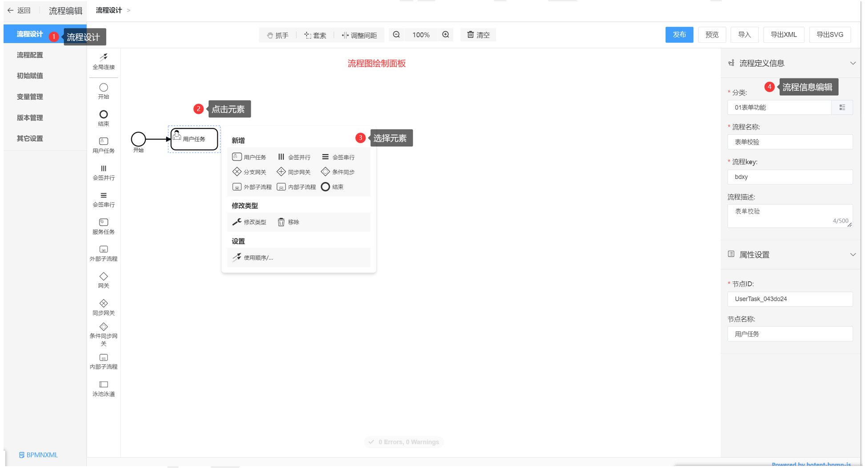Select the 开始 start node on canvas
This screenshot has width=868, height=468.
(138, 139)
